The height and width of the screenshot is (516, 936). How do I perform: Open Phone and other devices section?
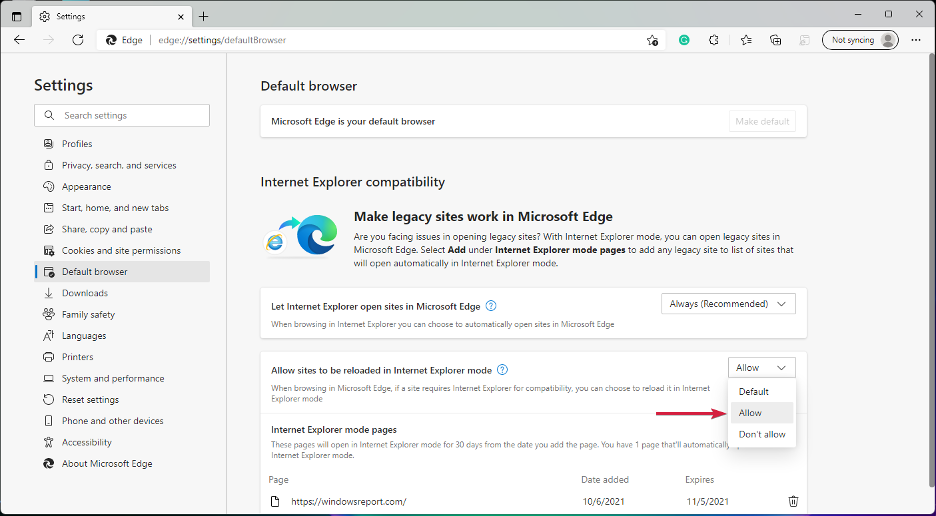tap(122, 421)
